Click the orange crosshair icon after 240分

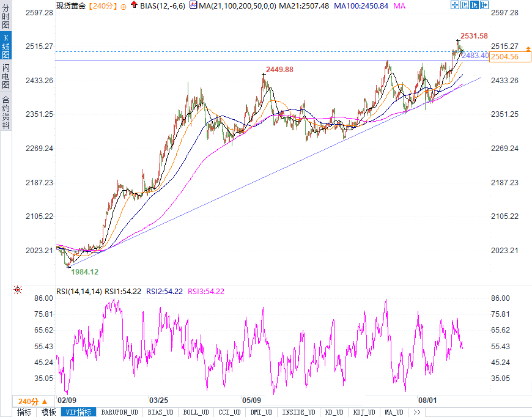coord(124,7)
